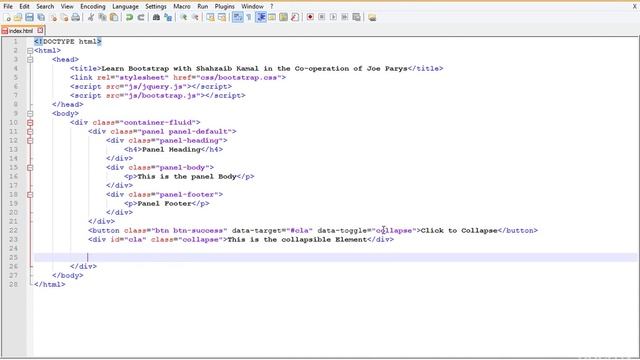The height and width of the screenshot is (360, 640).
Task: Open the Plugins menu
Action: (224, 7)
